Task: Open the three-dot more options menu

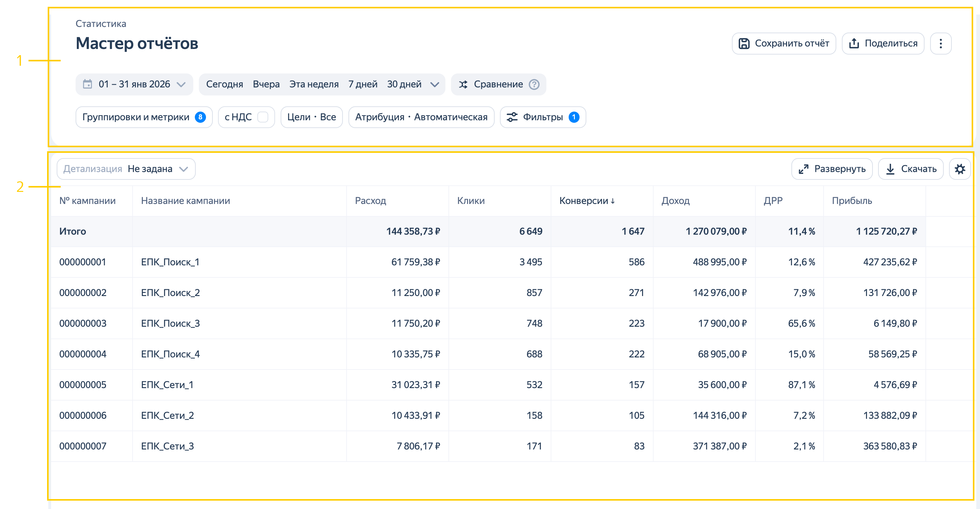Action: pyautogui.click(x=940, y=43)
